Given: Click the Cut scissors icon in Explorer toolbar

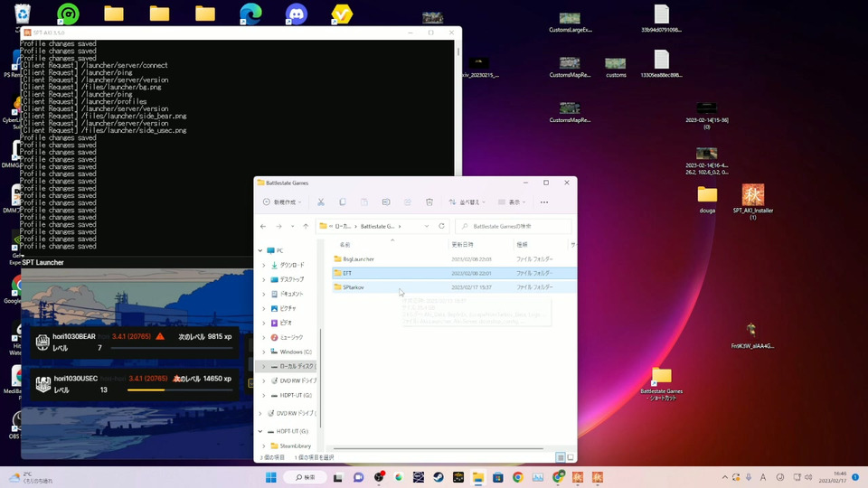Looking at the screenshot, I should click(321, 202).
